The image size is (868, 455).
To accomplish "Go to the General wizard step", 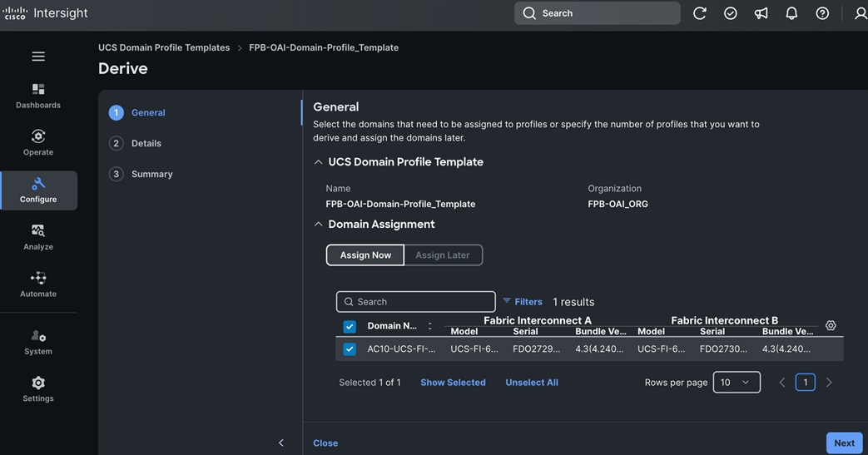I will [137, 112].
